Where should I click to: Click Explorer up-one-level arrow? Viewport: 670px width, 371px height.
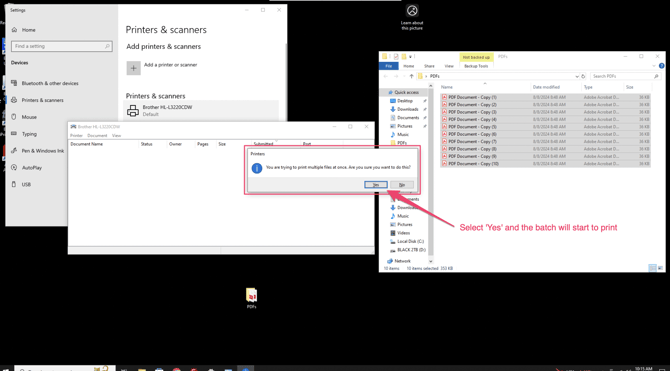coord(411,76)
